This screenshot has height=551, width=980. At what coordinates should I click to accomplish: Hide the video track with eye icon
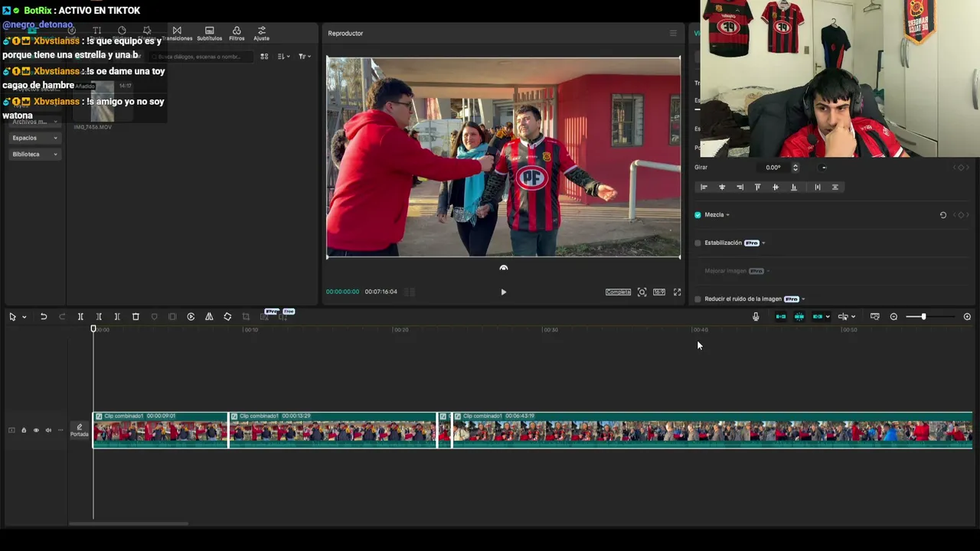pyautogui.click(x=36, y=431)
